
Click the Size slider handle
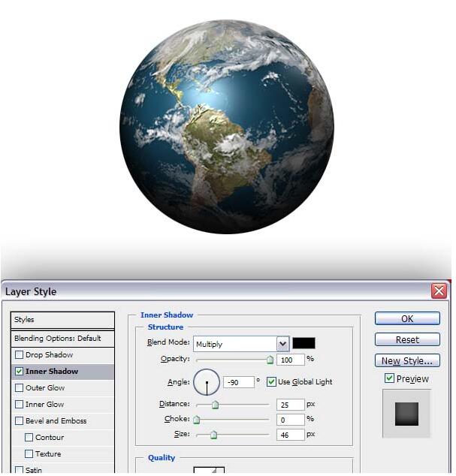point(213,435)
